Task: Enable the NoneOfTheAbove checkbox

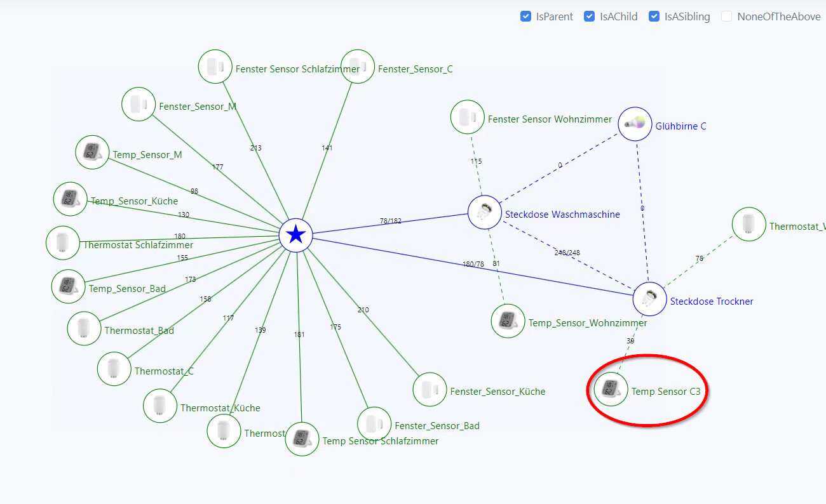Action: 726,17
